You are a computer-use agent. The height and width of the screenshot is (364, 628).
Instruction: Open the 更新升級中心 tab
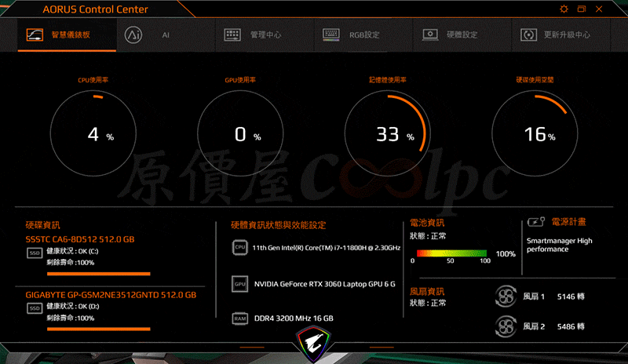pos(561,35)
